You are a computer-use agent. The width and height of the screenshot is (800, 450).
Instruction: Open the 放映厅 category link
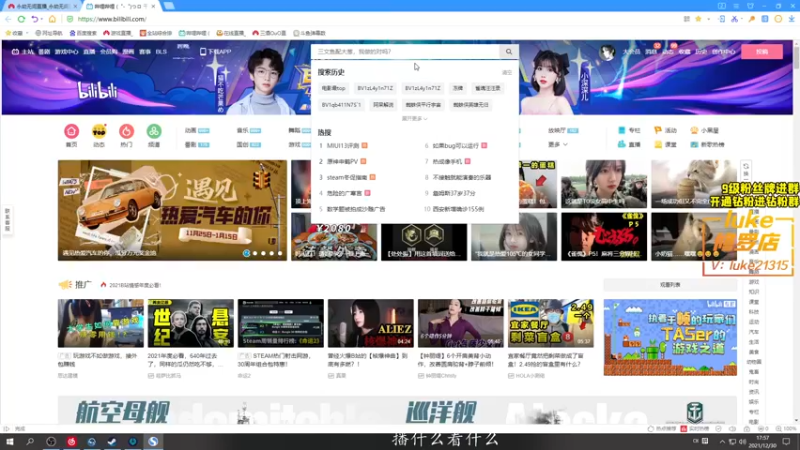tap(563, 131)
